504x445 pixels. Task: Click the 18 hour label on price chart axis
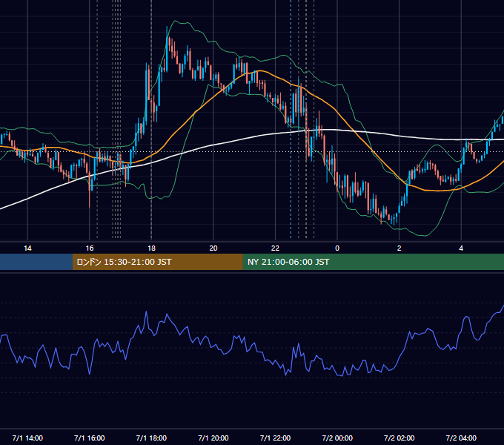pos(151,248)
